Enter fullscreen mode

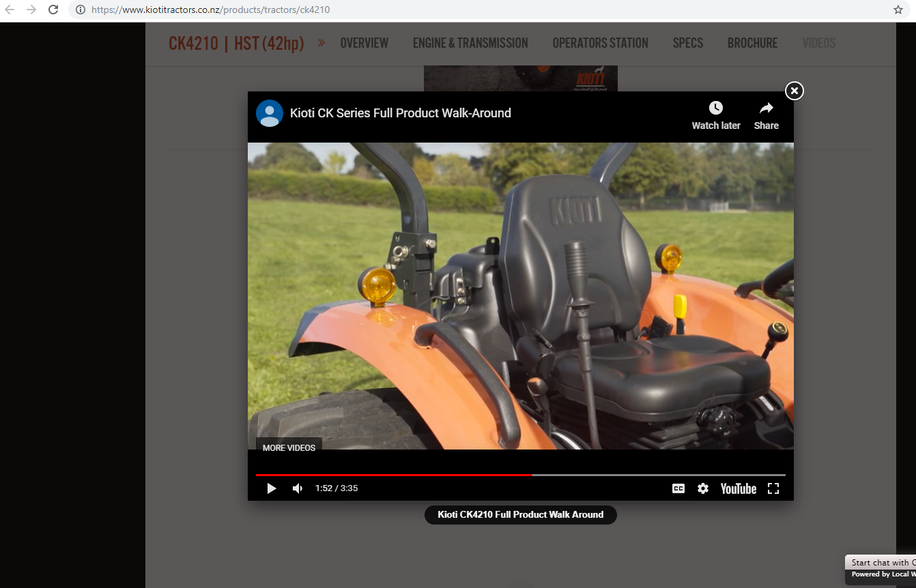coord(773,488)
